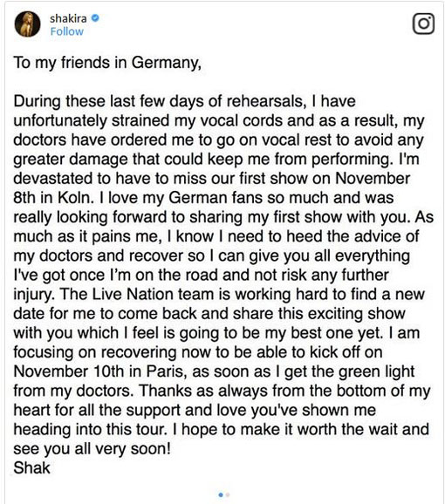Open the Instagram logo icon
This screenshot has height=504, width=445.
pos(423,24)
